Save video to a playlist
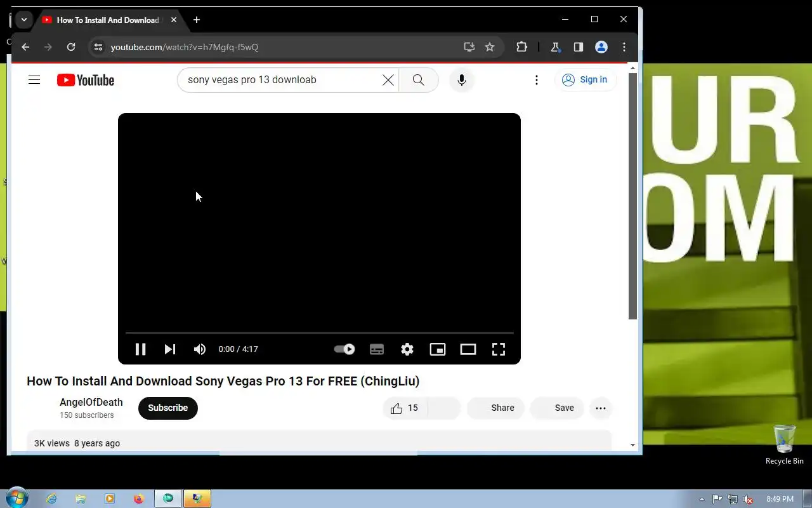The image size is (812, 508). point(556,408)
